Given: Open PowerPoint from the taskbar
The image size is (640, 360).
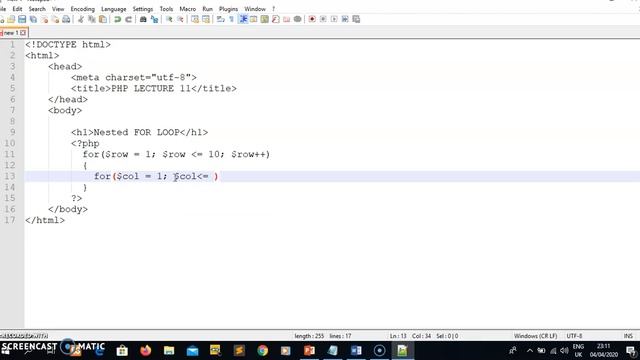Looking at the screenshot, I should [309, 350].
